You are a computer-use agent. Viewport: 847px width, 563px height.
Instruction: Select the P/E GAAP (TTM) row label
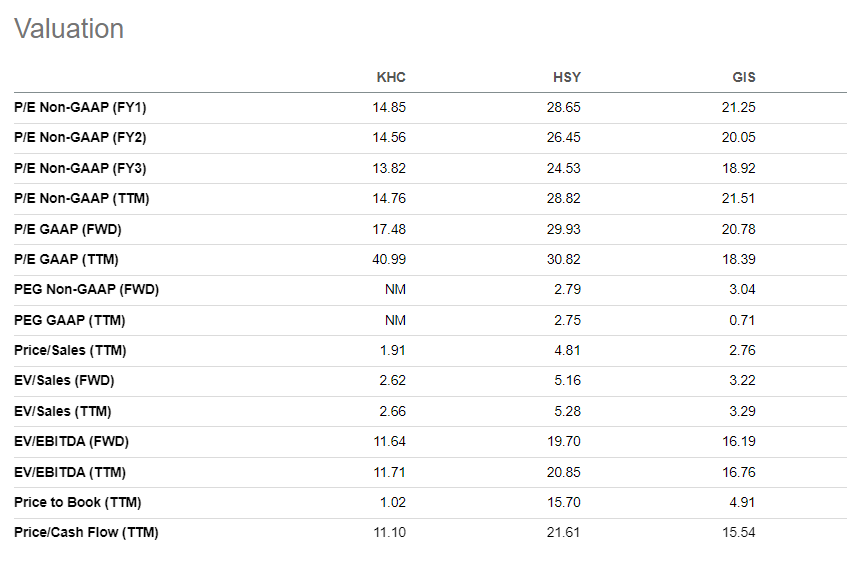[x=66, y=259]
